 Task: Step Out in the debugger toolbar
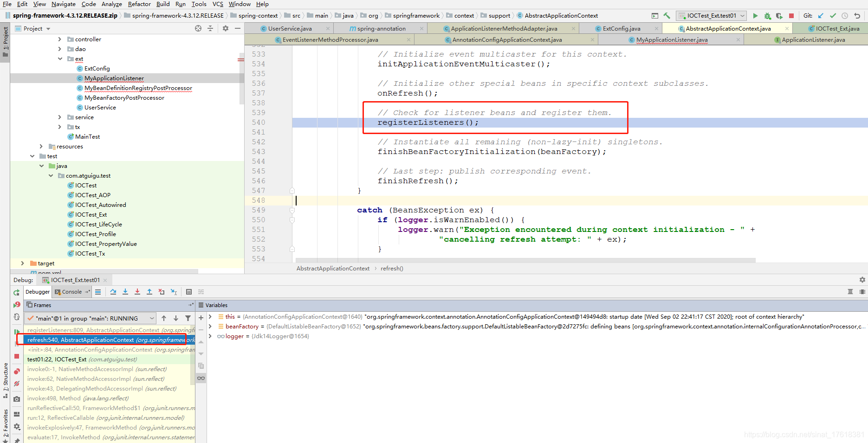coord(149,292)
